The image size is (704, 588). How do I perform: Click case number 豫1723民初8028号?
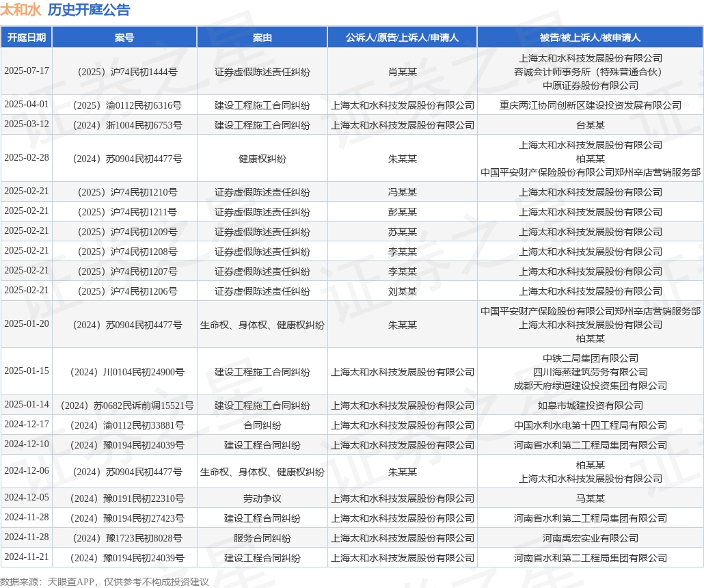click(128, 538)
